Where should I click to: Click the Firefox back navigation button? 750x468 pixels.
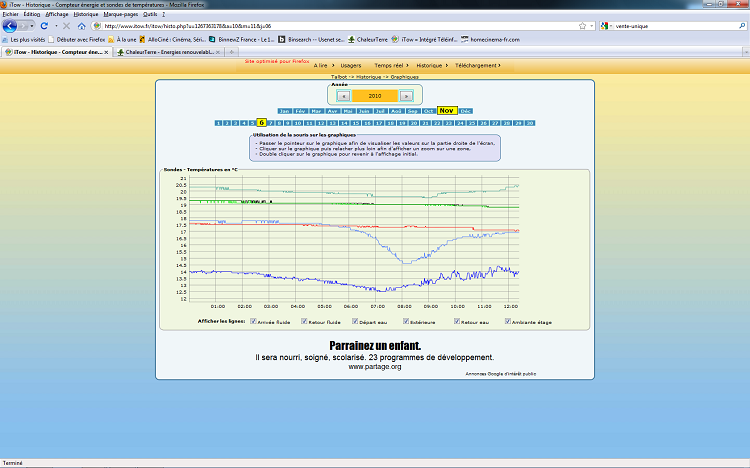[10, 26]
